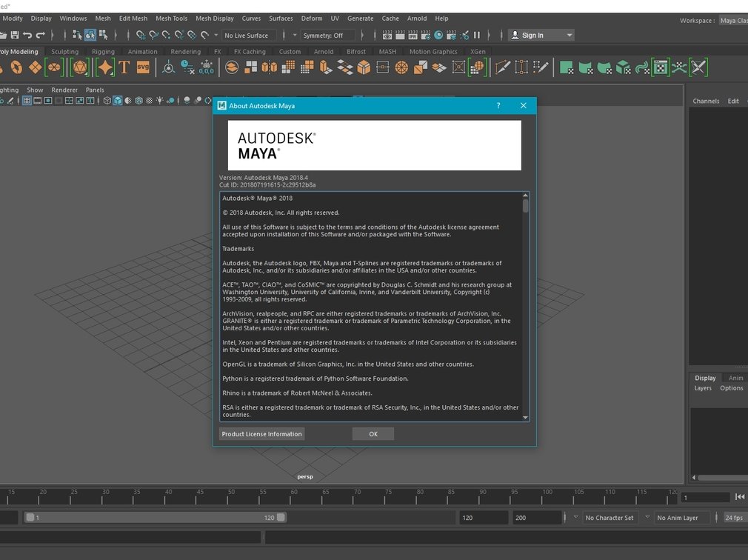The width and height of the screenshot is (748, 560).
Task: Click the range slider end handle
Action: click(x=281, y=517)
